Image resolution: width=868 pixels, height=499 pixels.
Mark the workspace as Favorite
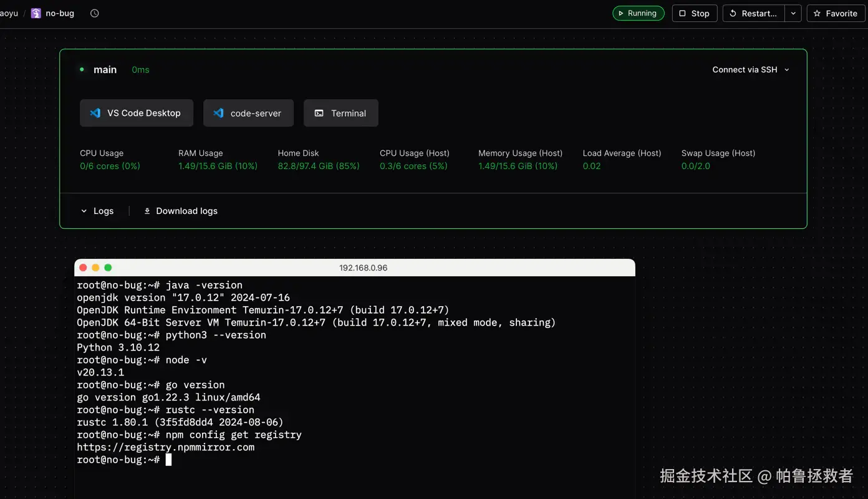coord(836,13)
